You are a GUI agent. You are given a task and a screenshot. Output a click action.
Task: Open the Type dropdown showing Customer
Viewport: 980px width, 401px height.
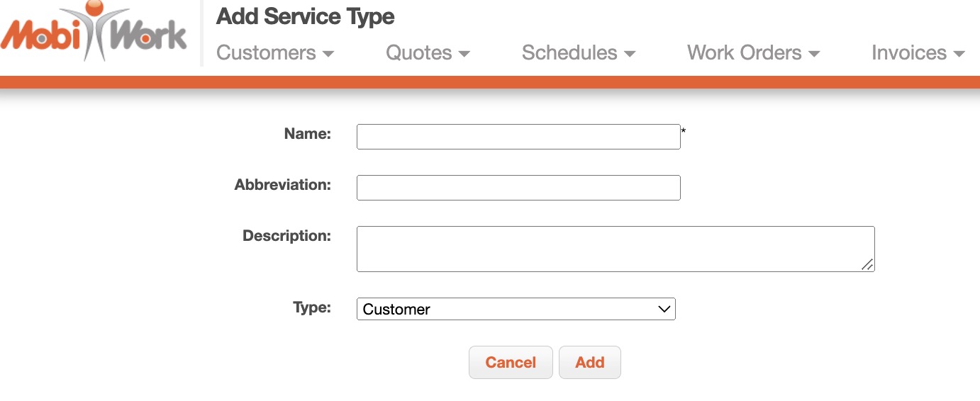click(516, 309)
